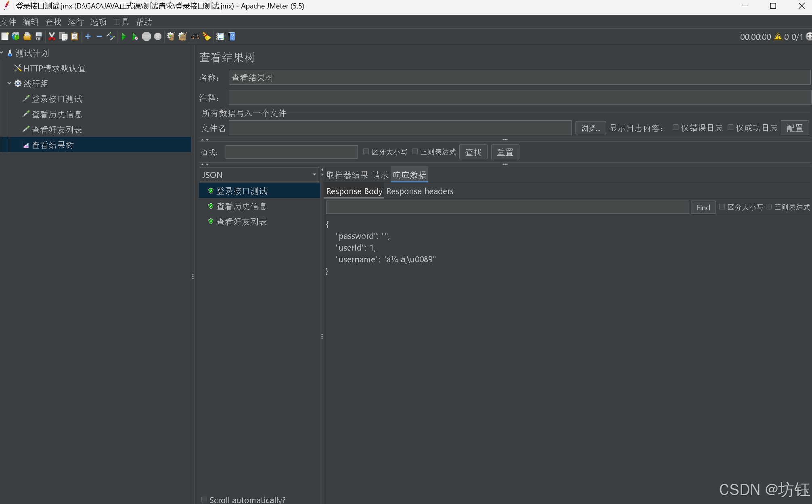812x504 pixels.
Task: Click the Open file folder icon
Action: click(x=27, y=37)
